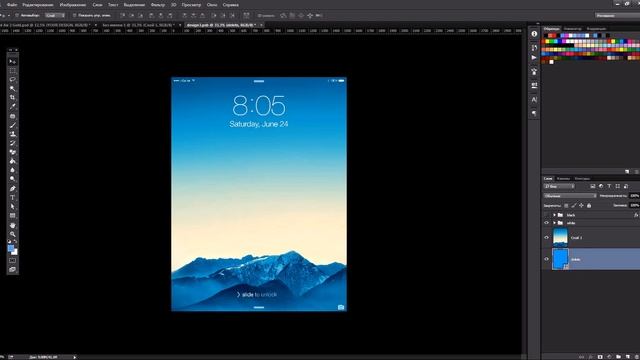Click the layer fill value field
The width and height of the screenshot is (640, 360).
pyautogui.click(x=634, y=205)
